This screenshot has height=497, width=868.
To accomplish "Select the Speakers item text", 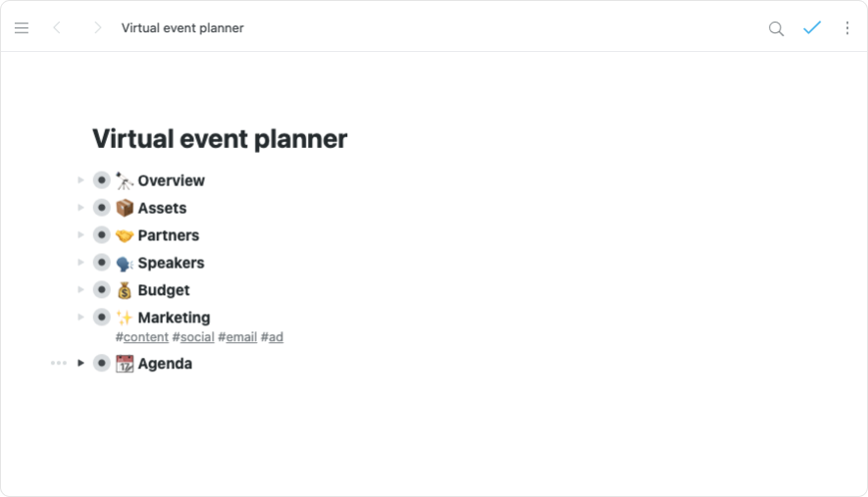I will tap(171, 263).
